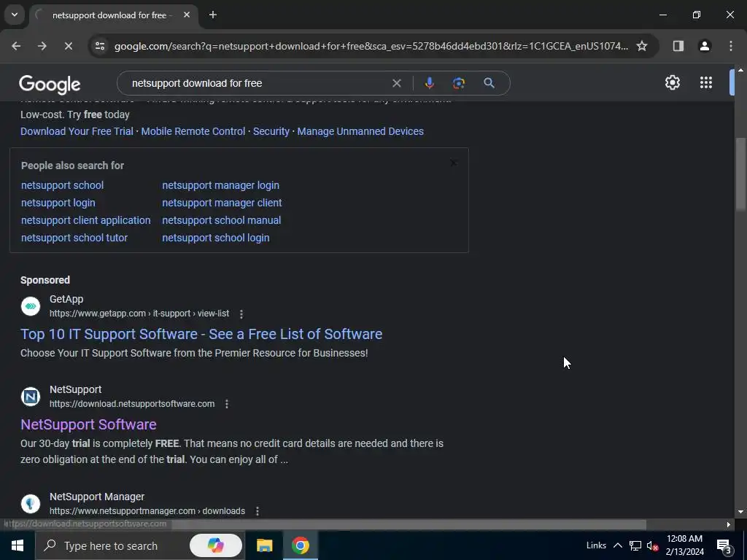
Task: Search for netsupport manager login
Action: pos(220,185)
